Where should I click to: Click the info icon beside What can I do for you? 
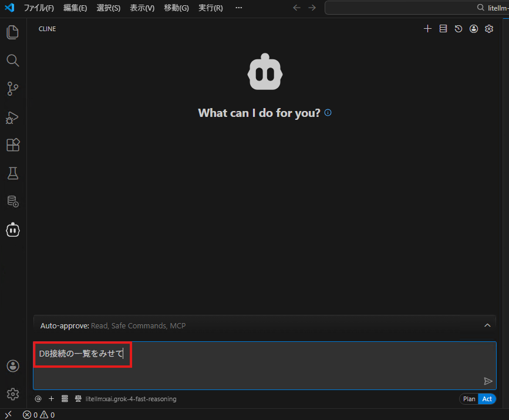click(x=328, y=113)
